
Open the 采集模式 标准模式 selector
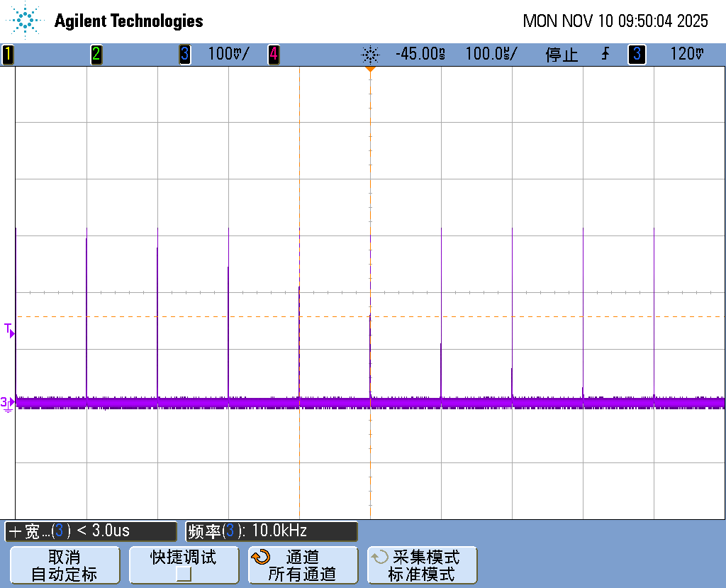[422, 565]
